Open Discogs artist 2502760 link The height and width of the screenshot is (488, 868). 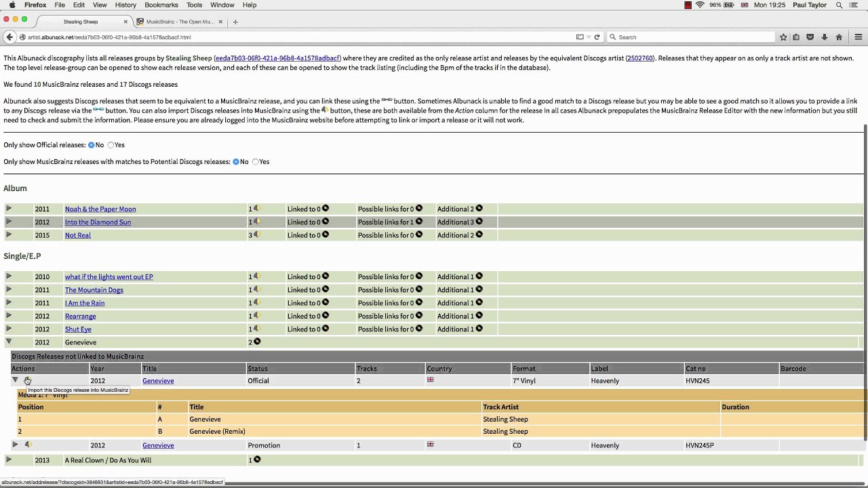point(639,58)
